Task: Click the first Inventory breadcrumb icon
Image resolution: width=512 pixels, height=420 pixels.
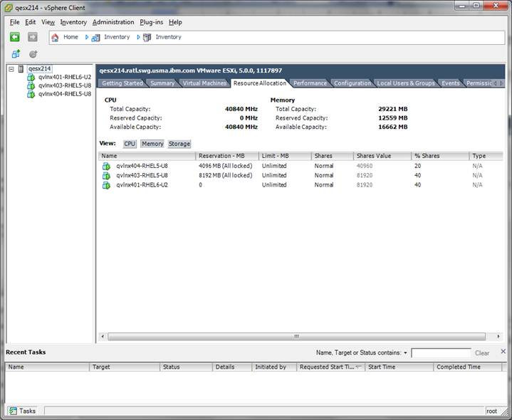Action: pyautogui.click(x=95, y=37)
